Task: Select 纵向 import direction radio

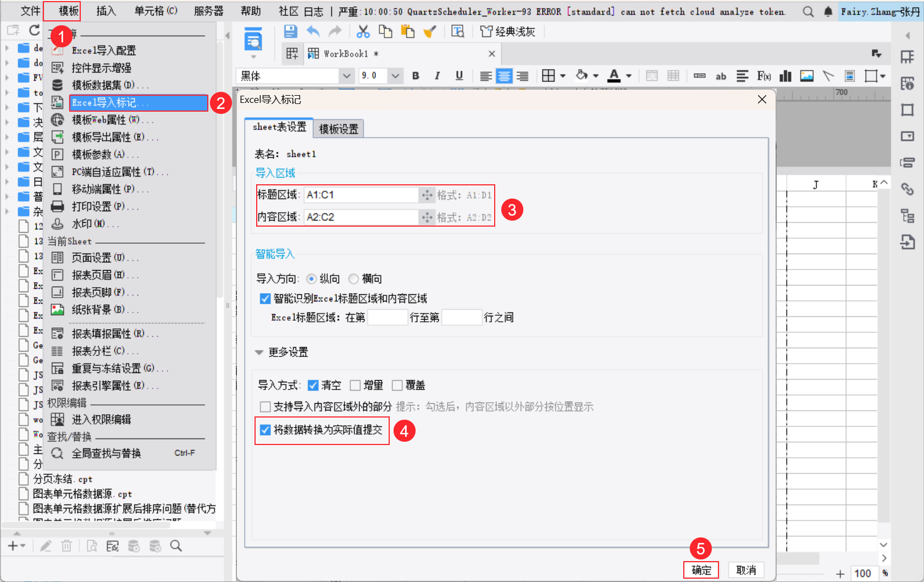Action: coord(311,279)
